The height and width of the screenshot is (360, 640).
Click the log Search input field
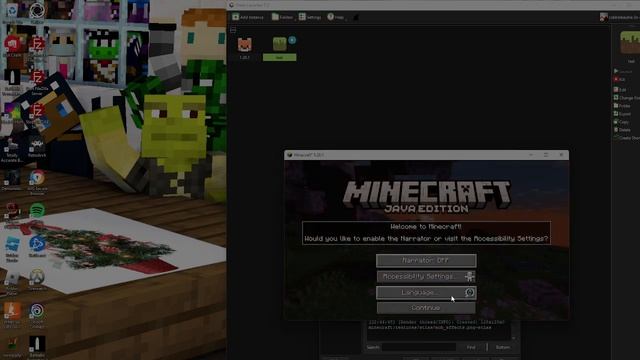(x=418, y=347)
